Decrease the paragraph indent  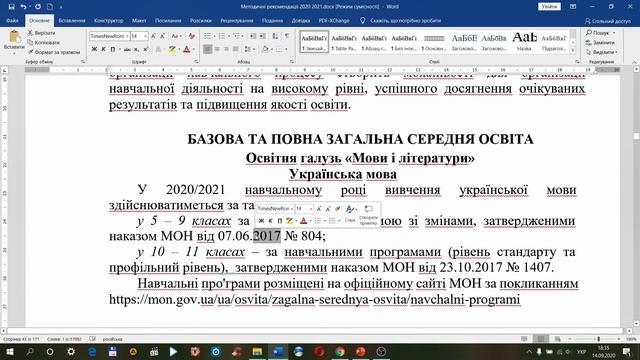(x=253, y=36)
